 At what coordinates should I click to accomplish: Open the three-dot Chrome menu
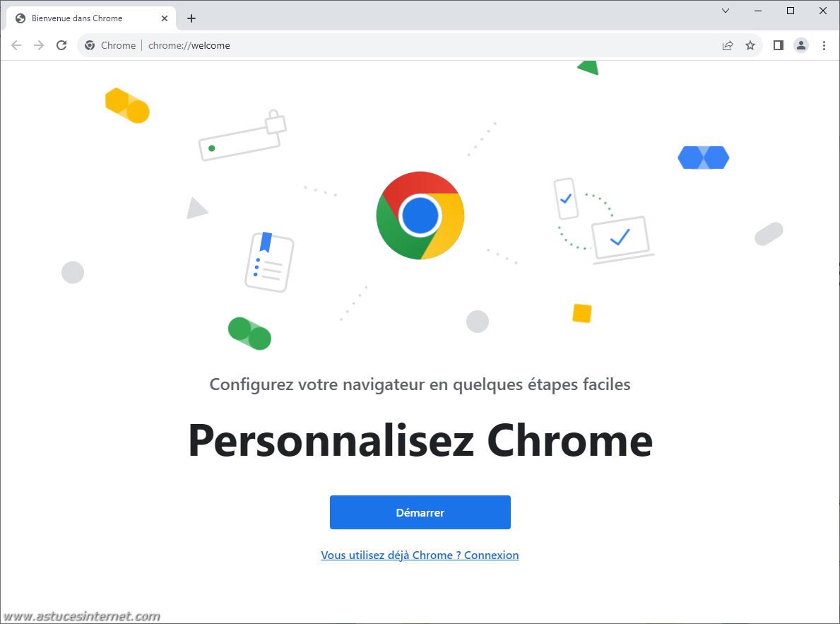[824, 45]
